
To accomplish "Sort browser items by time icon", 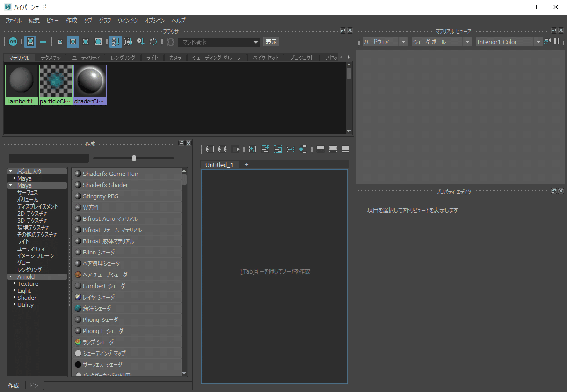I will pos(141,42).
